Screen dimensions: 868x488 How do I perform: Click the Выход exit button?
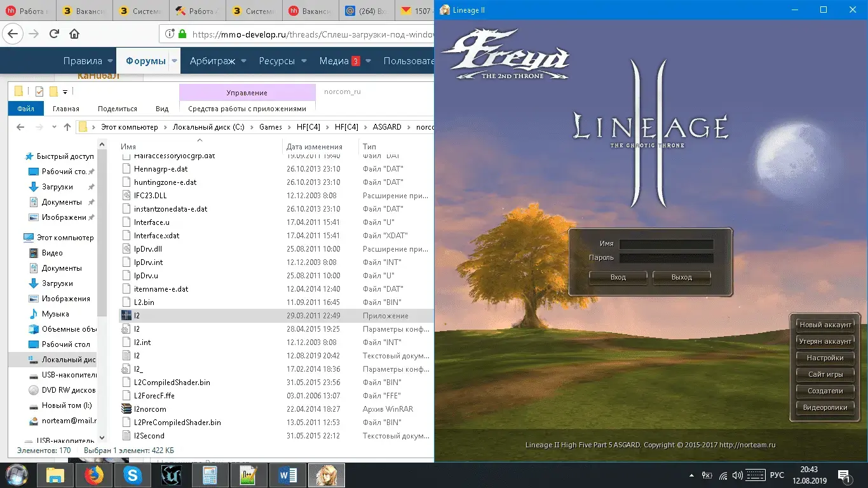681,277
